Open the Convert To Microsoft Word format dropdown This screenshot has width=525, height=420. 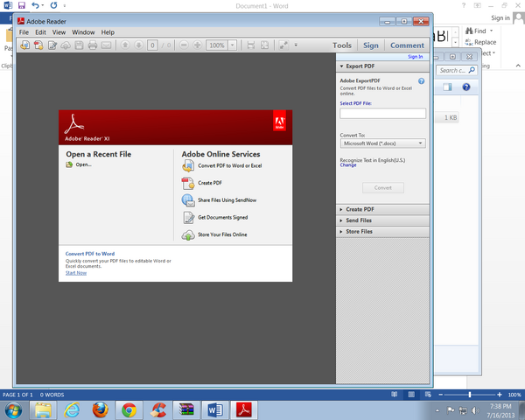pos(382,143)
